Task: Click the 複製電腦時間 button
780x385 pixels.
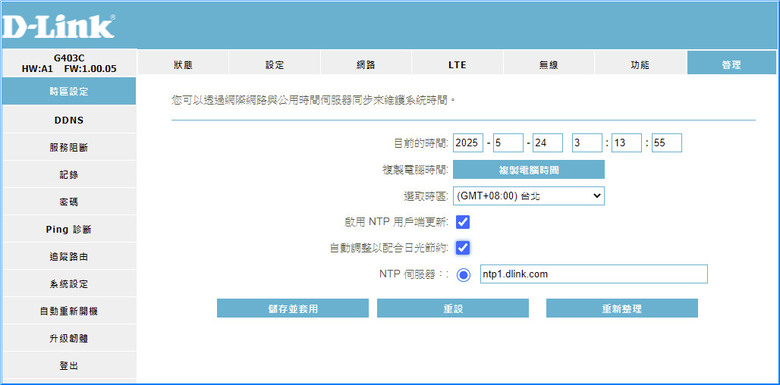Action: [529, 170]
